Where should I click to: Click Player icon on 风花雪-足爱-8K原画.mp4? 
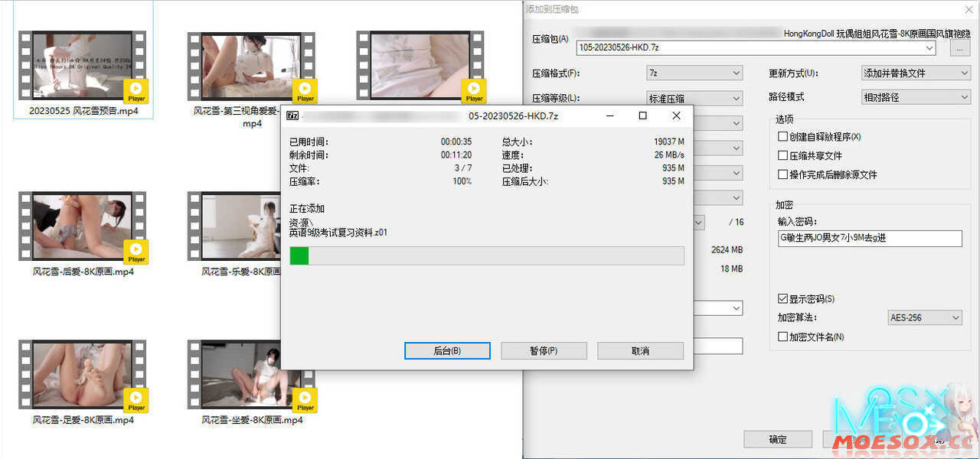pyautogui.click(x=136, y=399)
